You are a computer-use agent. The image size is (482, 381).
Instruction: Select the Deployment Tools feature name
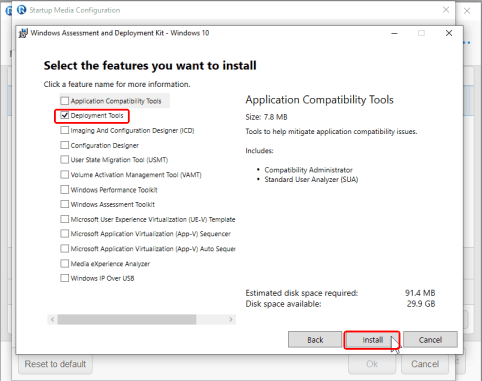click(97, 115)
